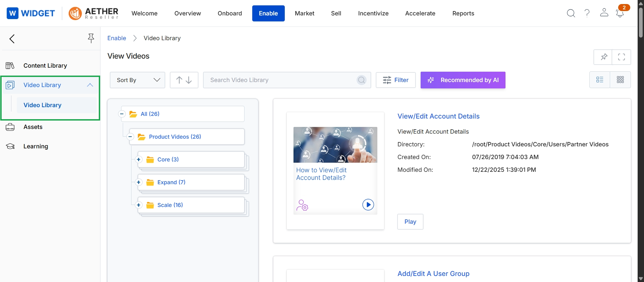Viewport: 644px width, 282px height.
Task: Select the Core (3) folder label
Action: tap(168, 159)
